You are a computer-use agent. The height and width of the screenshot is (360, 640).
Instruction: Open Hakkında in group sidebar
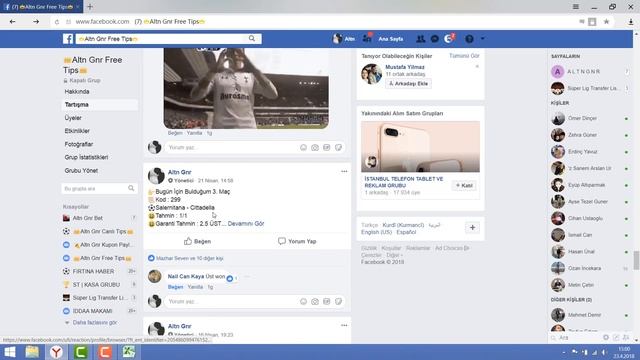(77, 91)
